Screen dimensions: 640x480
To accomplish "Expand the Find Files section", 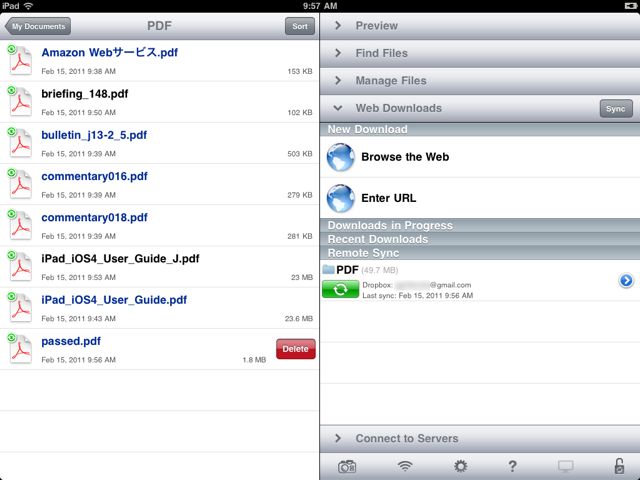I will point(480,53).
